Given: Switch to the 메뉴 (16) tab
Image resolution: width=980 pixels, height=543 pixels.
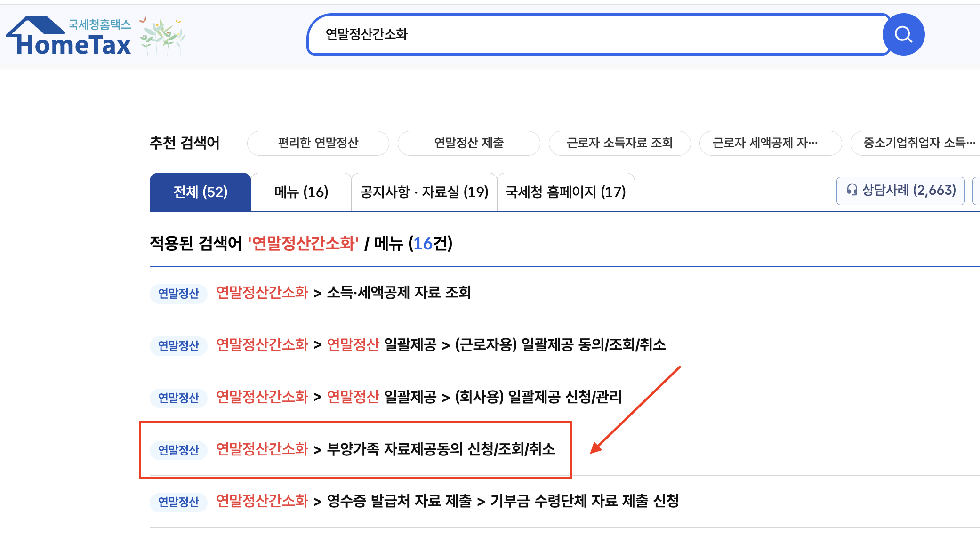Looking at the screenshot, I should [301, 192].
